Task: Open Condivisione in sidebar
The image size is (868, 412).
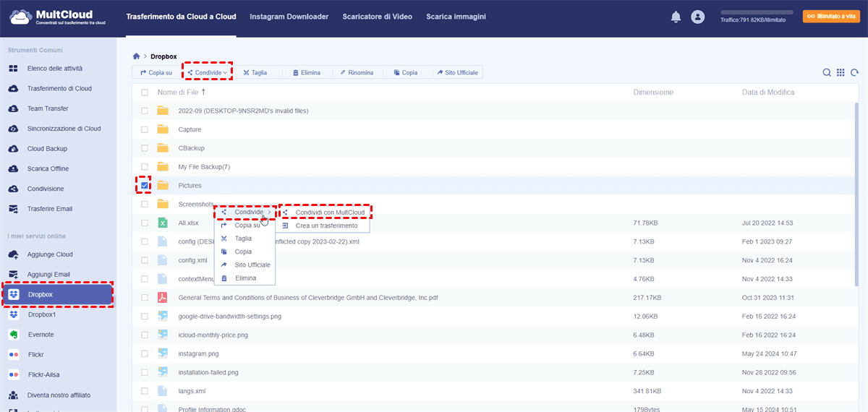Action: (x=46, y=189)
